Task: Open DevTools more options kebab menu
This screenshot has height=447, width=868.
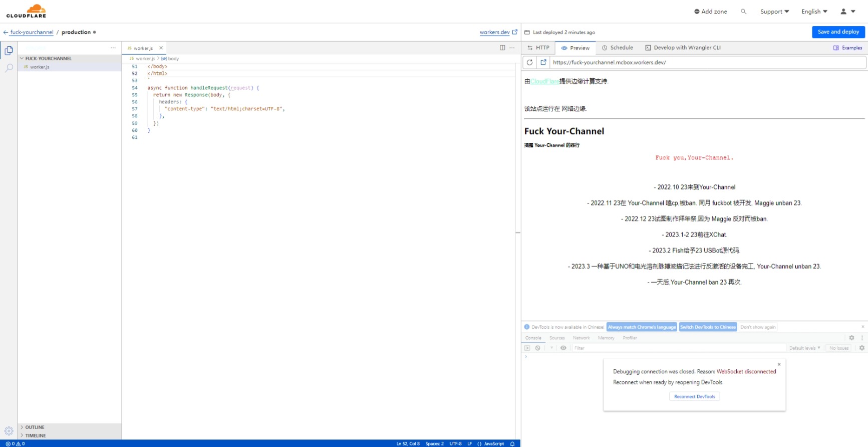Action: pos(862,338)
